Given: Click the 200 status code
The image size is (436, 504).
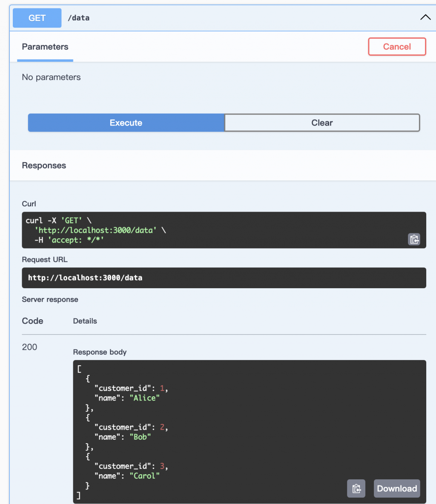Looking at the screenshot, I should [x=29, y=347].
